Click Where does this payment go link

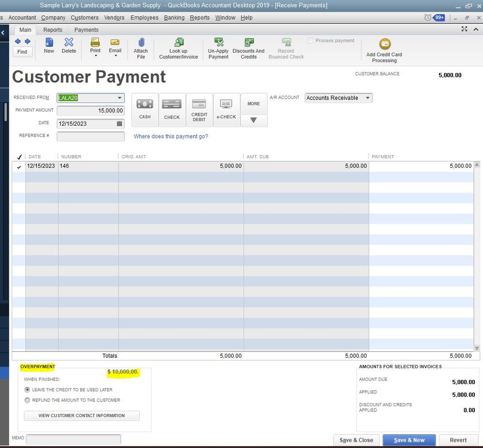pos(171,137)
